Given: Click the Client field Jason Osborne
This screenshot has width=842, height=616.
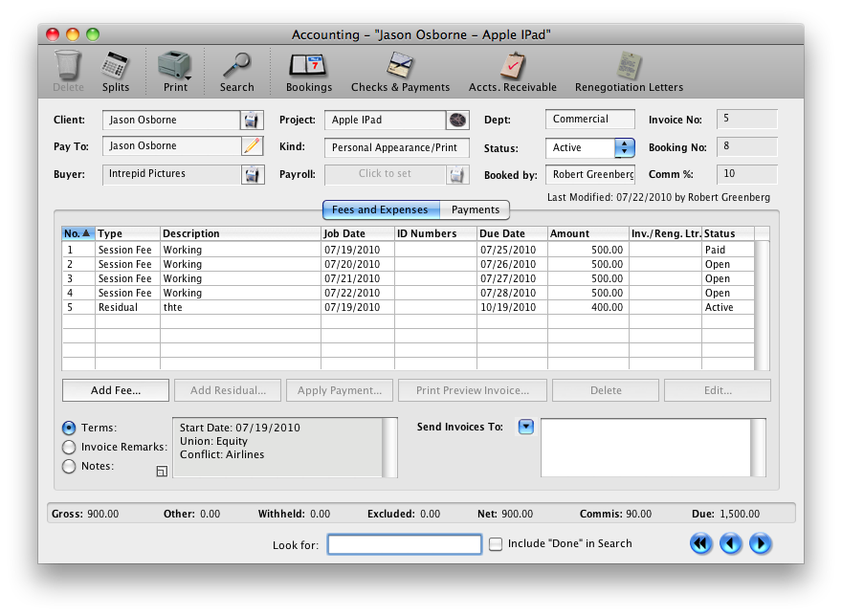Looking at the screenshot, I should [x=171, y=121].
